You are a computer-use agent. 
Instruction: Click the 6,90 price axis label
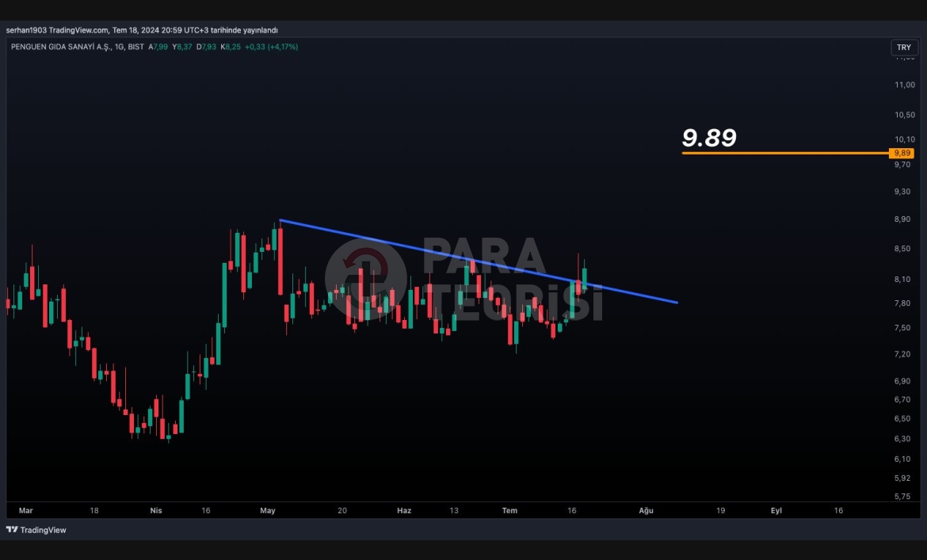coord(902,381)
